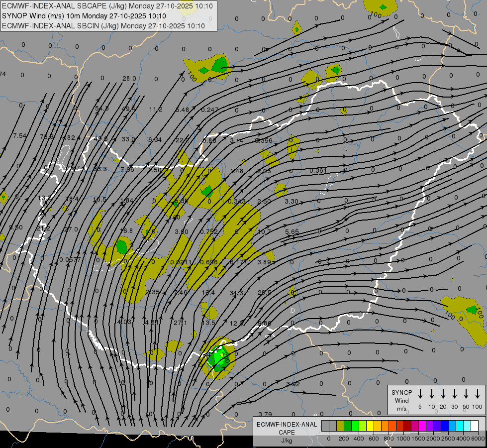This screenshot has width=487, height=448.
Task: Click the map value 4.03
Action: pyautogui.click(x=124, y=322)
